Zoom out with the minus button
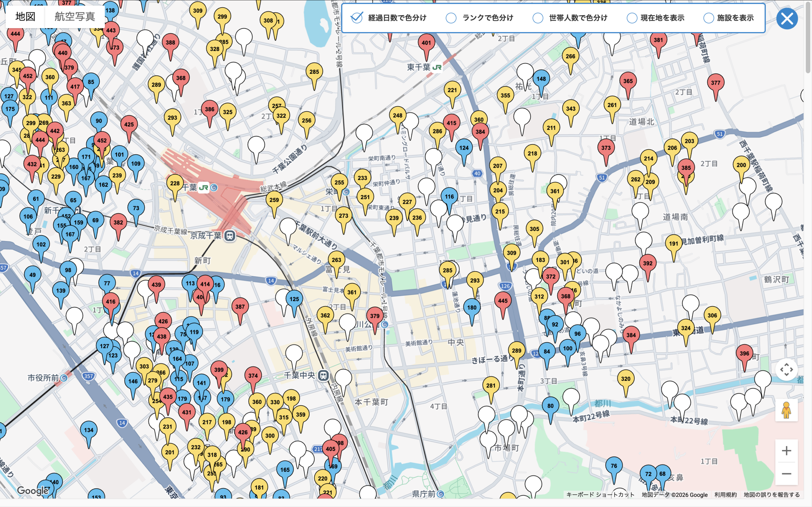 pos(786,473)
